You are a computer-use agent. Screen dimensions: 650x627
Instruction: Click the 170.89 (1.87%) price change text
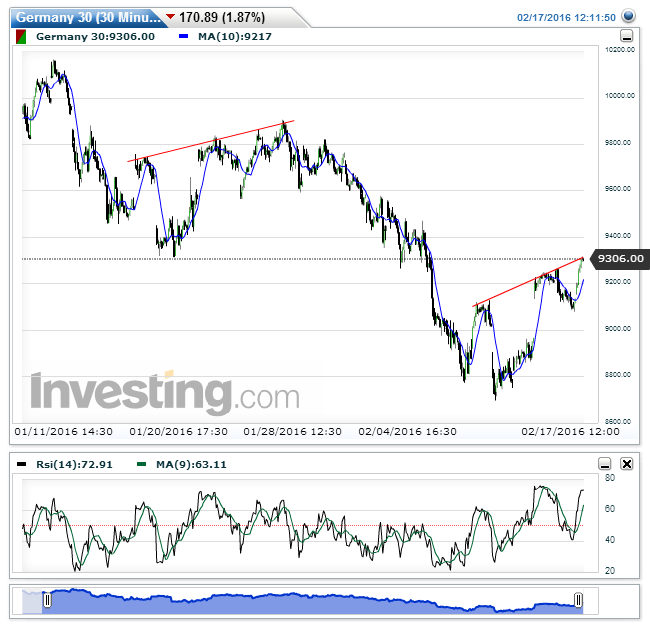pyautogui.click(x=223, y=17)
